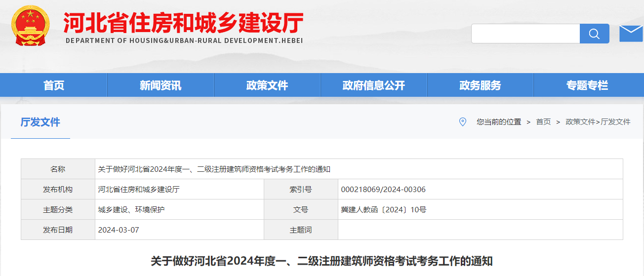Click the English department name subtitle
644x276 pixels.
(x=184, y=40)
